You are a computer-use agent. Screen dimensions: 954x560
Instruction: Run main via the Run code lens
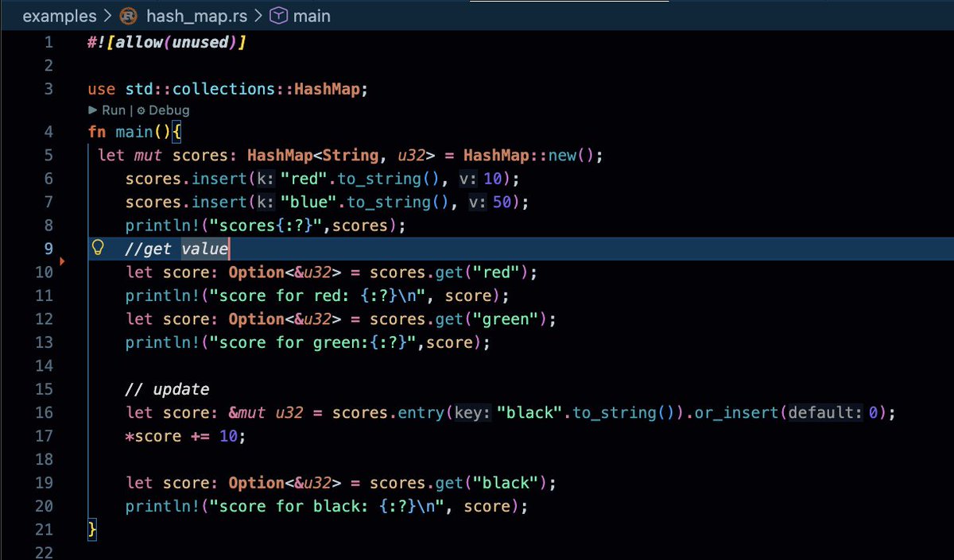tap(114, 110)
